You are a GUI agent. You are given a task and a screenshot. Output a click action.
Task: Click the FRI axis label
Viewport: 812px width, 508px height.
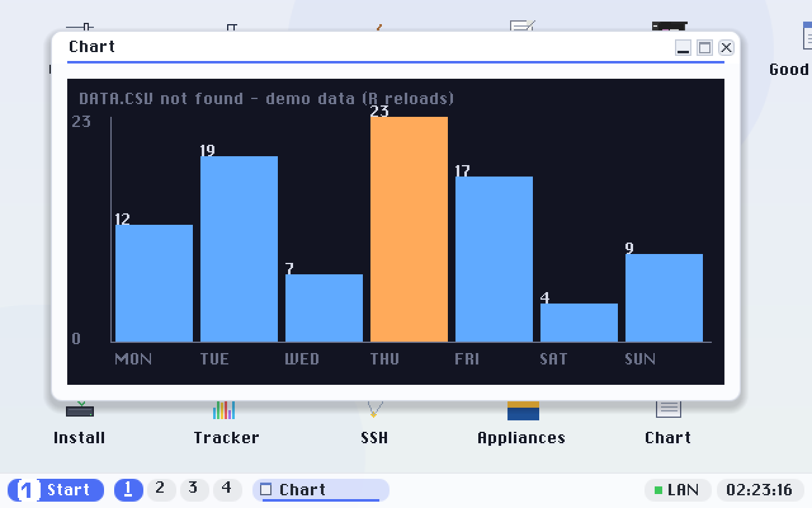click(x=467, y=359)
